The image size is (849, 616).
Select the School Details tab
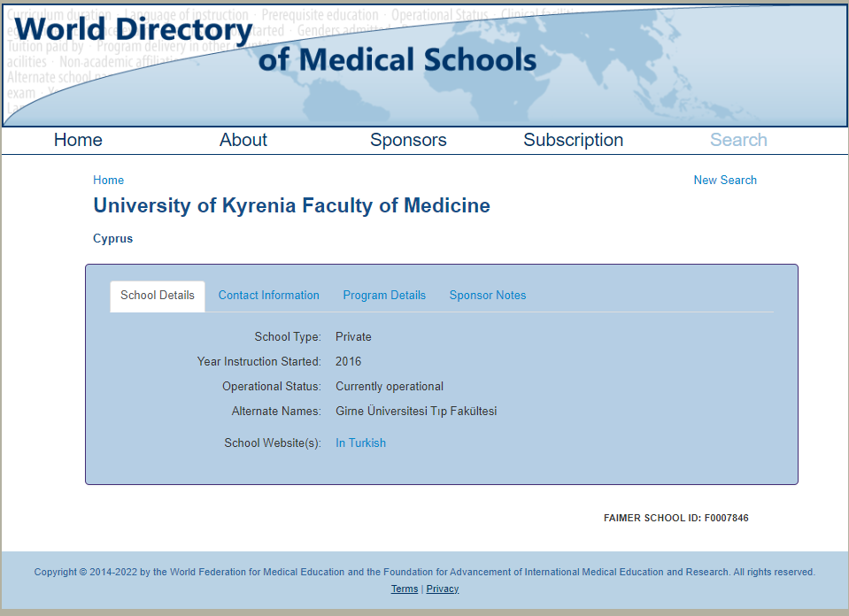(158, 296)
